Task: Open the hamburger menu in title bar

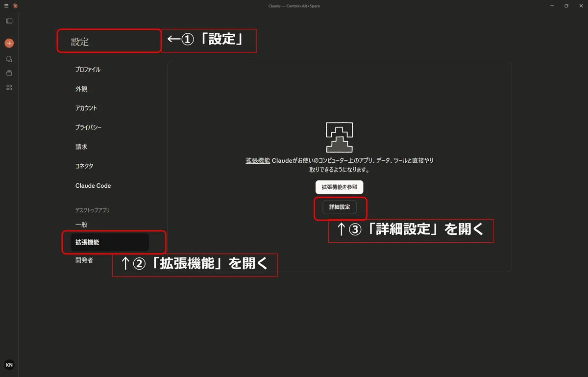Action: coord(6,6)
